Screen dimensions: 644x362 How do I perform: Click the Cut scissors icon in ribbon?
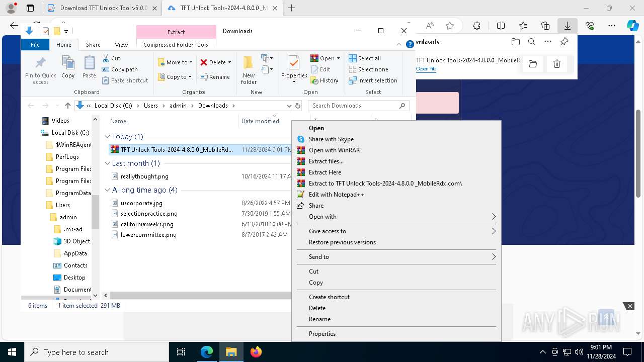point(106,58)
